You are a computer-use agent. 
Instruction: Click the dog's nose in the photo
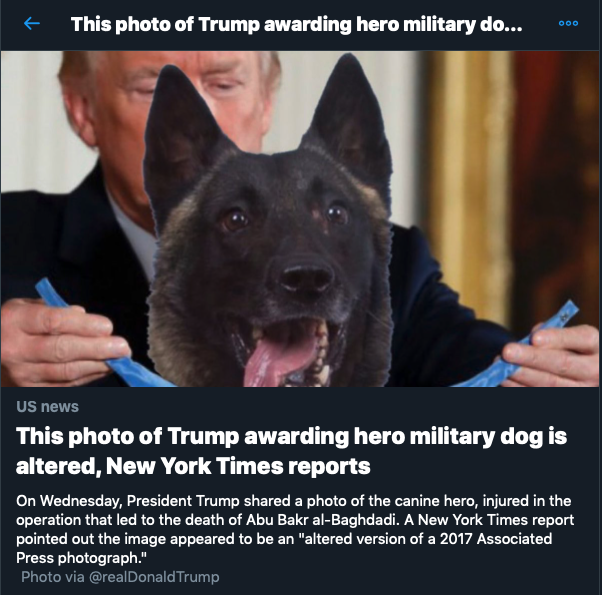(x=306, y=278)
